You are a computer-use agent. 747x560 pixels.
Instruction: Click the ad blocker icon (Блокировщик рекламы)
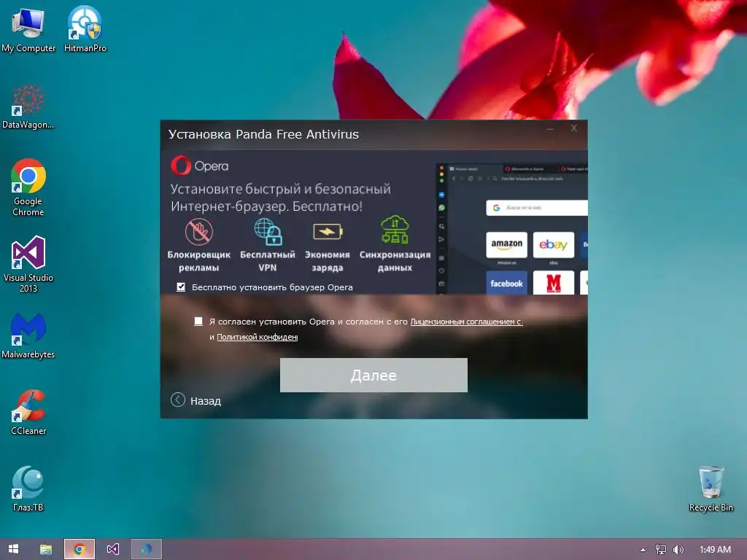coord(198,231)
